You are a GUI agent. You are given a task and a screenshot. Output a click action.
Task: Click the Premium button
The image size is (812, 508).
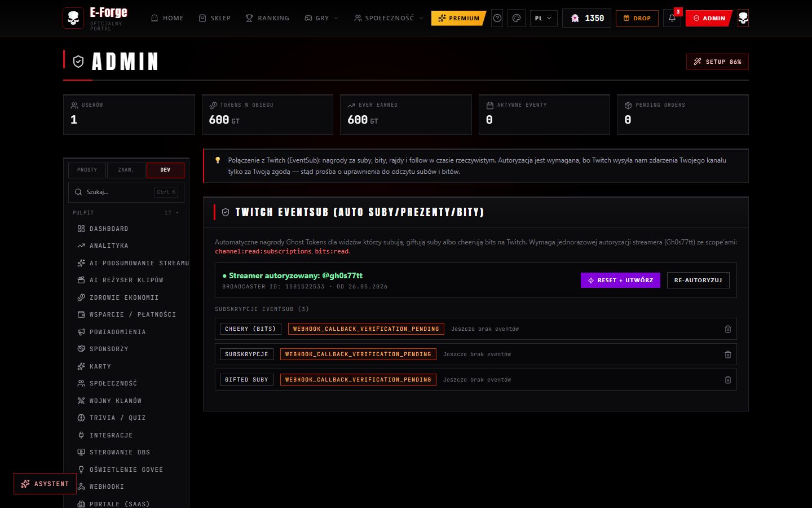[x=458, y=18]
